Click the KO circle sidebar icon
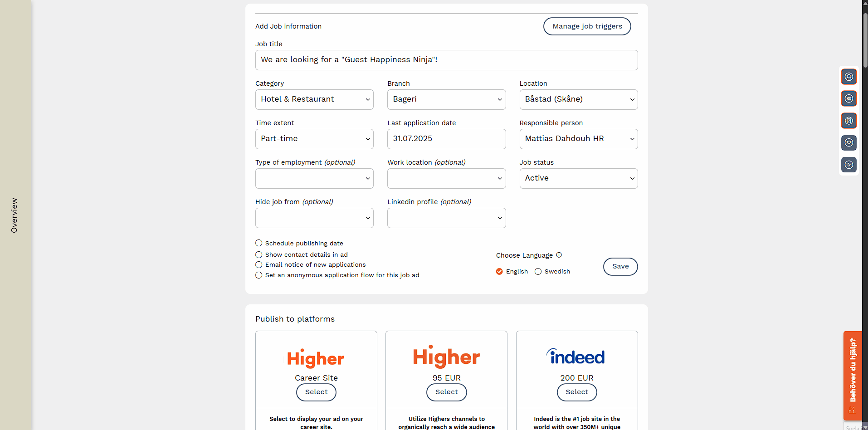Image resolution: width=868 pixels, height=430 pixels. pos(848,98)
